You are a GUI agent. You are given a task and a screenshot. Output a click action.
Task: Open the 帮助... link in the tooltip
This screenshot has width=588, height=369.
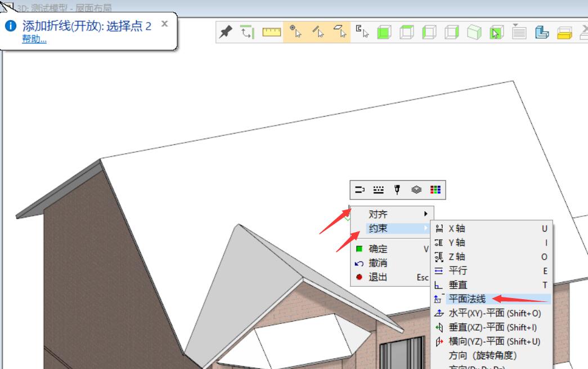pyautogui.click(x=34, y=39)
